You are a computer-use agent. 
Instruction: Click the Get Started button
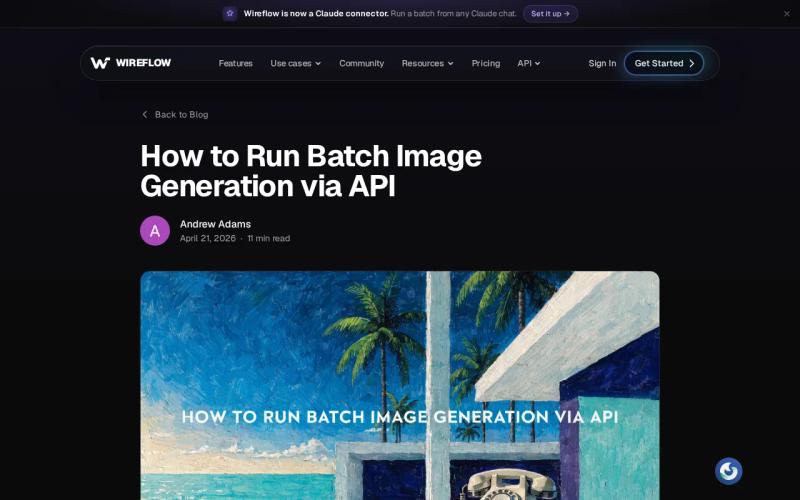[664, 63]
